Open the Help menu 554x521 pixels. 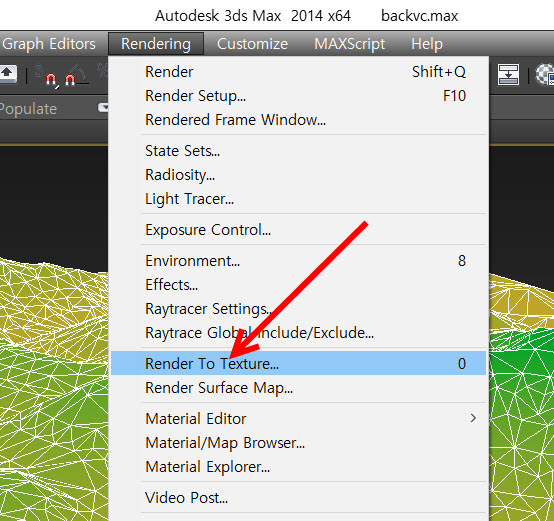click(x=427, y=44)
